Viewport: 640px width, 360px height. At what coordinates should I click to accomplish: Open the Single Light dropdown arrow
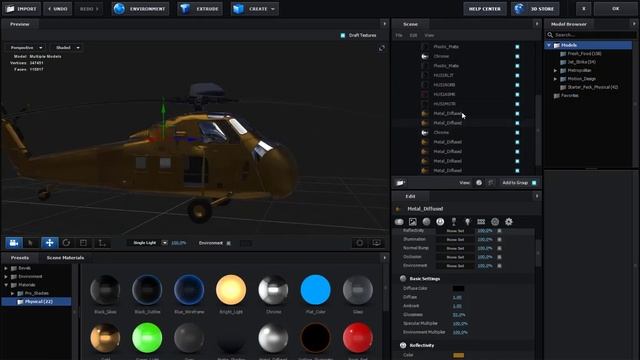tap(164, 243)
